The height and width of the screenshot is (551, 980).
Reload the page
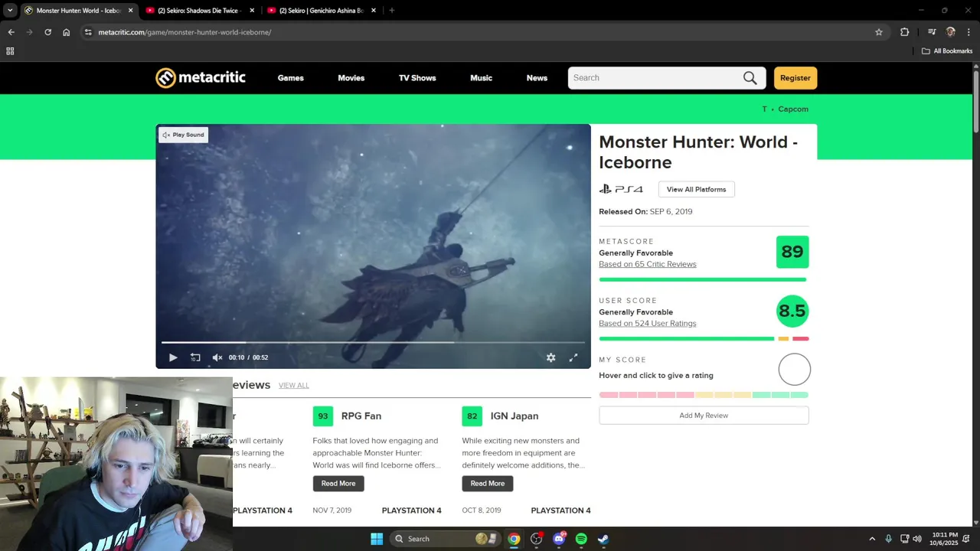[47, 32]
